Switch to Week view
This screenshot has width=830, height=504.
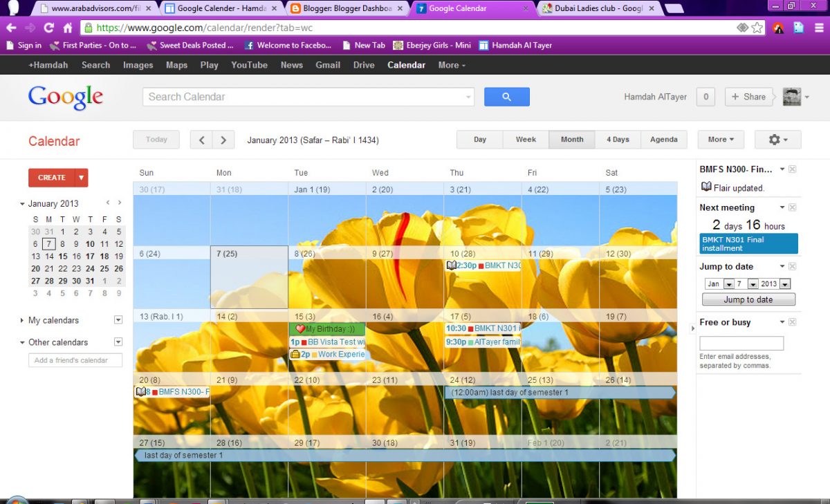525,139
